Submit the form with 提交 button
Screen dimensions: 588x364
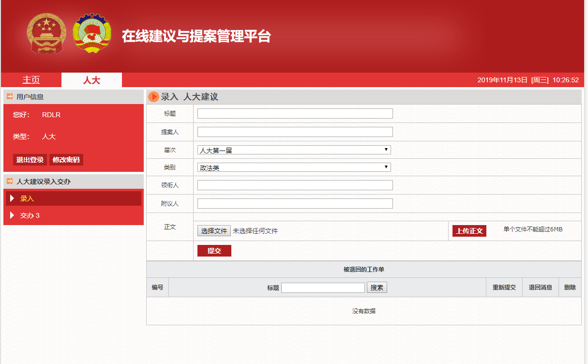pos(214,251)
